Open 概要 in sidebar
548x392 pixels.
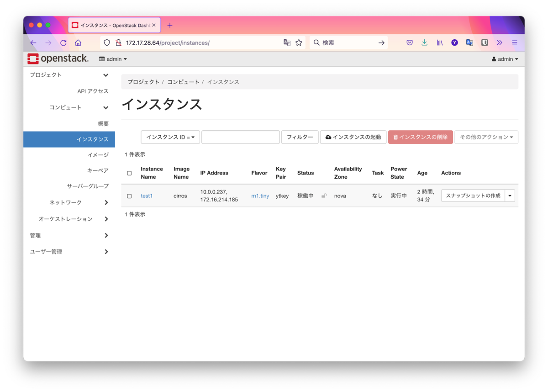click(103, 124)
